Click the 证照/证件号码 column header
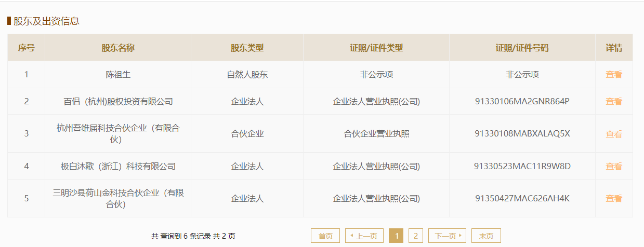Viewport: 644px width, 247px height. (x=522, y=48)
